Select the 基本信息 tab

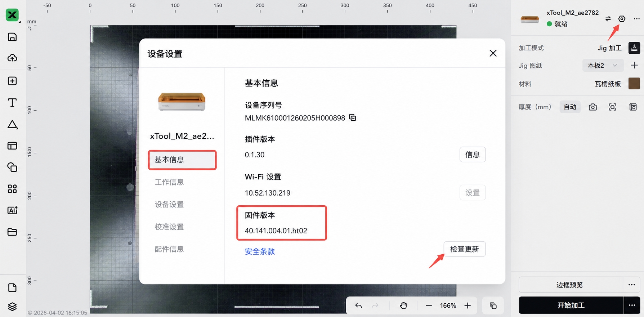coord(182,160)
